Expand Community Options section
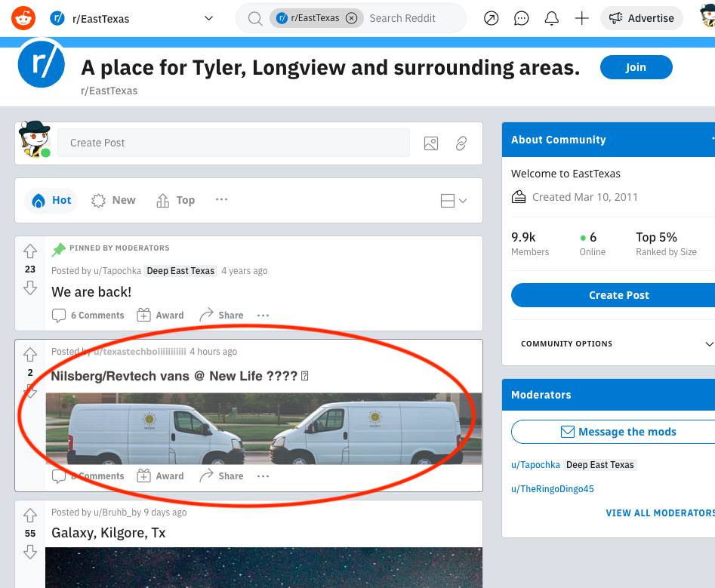 pos(708,344)
